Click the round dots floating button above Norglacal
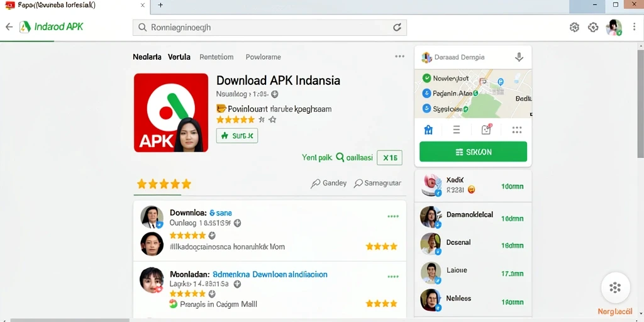The width and height of the screenshot is (644, 322). pos(615,287)
